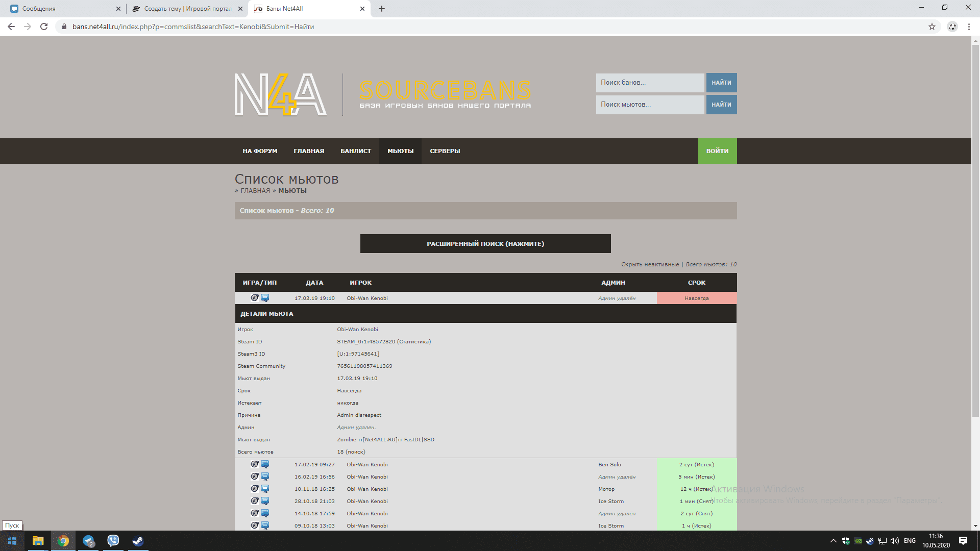Click the ДАТА column header
Viewport: 980px width, 551px height.
click(x=314, y=283)
